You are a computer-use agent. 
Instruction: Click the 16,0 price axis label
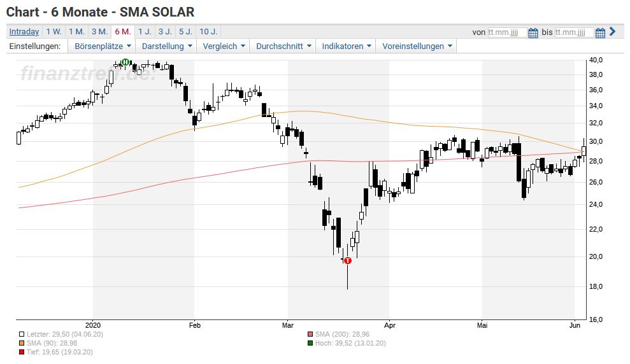tap(596, 319)
